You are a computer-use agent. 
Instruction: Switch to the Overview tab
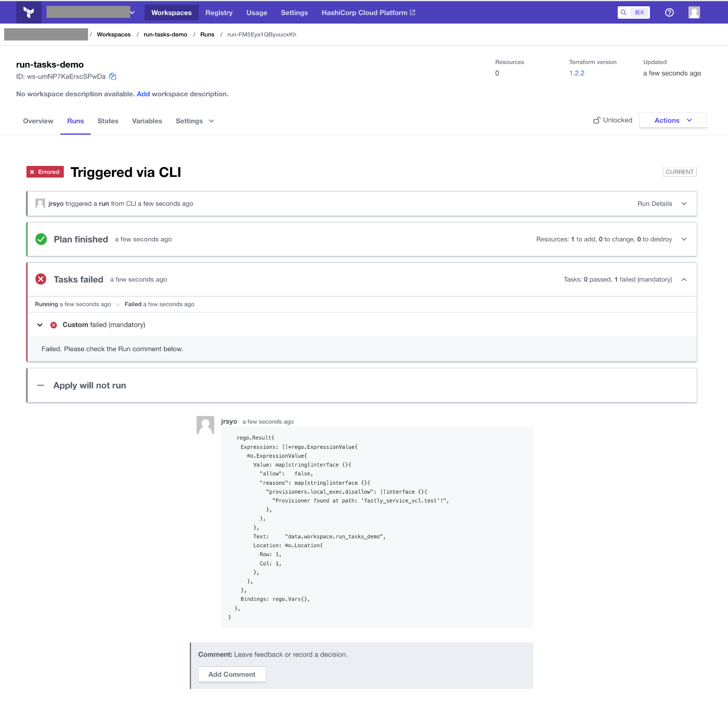tap(38, 121)
